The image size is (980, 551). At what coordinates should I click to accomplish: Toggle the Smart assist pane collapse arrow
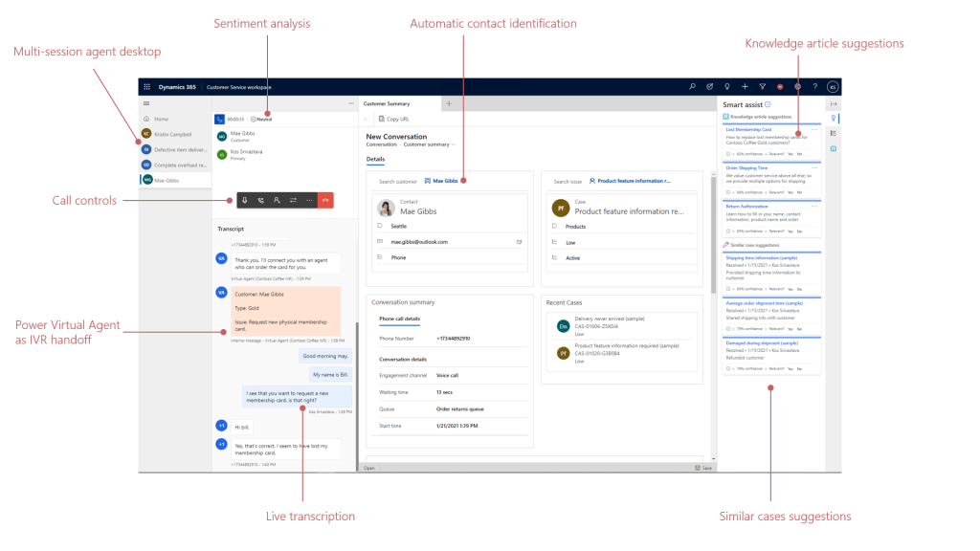click(x=834, y=104)
